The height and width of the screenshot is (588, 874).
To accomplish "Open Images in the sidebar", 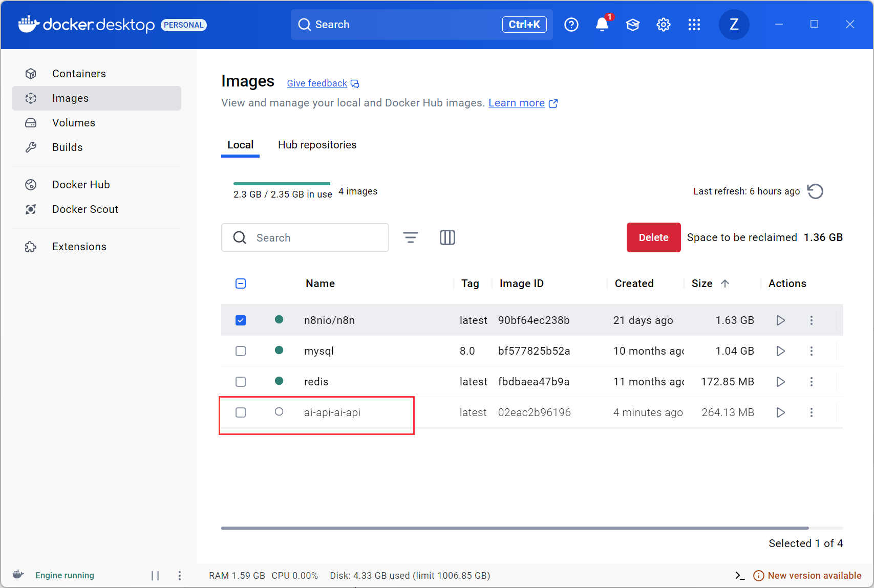I will pos(97,98).
